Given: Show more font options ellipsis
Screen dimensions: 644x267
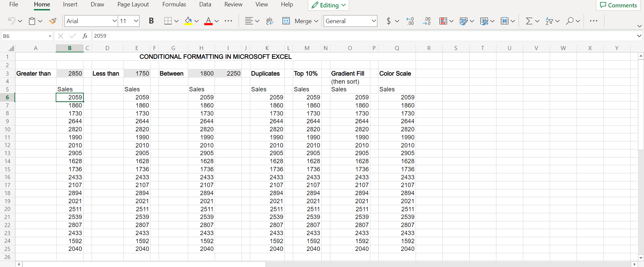Looking at the screenshot, I should coord(228,21).
